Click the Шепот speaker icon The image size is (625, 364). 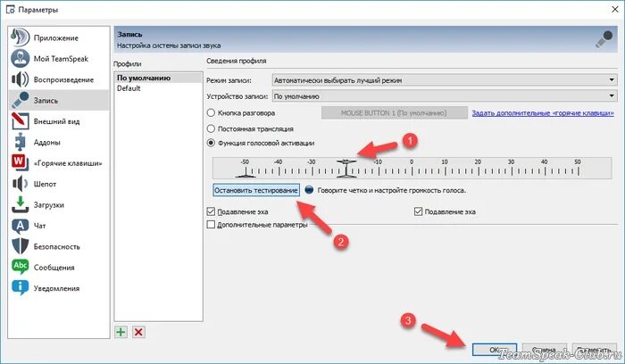(20, 184)
